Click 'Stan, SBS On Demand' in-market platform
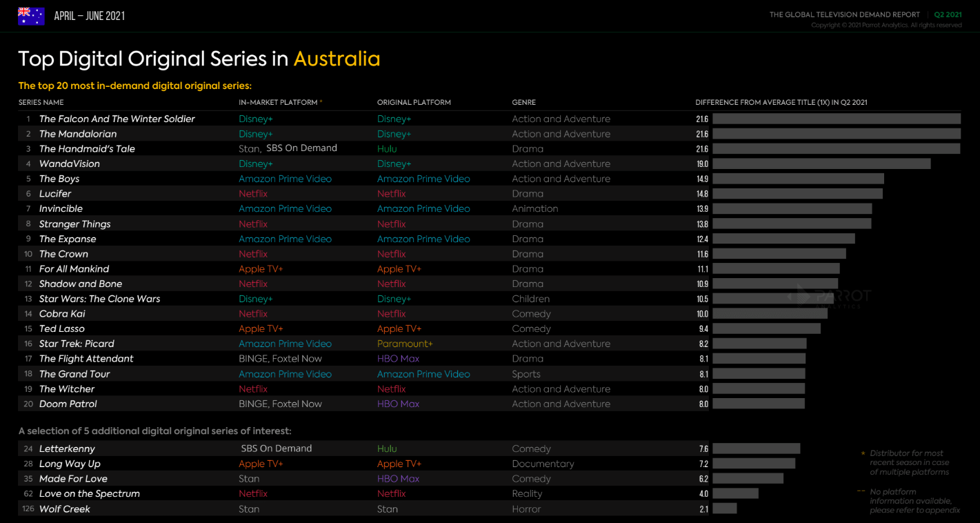 coord(288,148)
